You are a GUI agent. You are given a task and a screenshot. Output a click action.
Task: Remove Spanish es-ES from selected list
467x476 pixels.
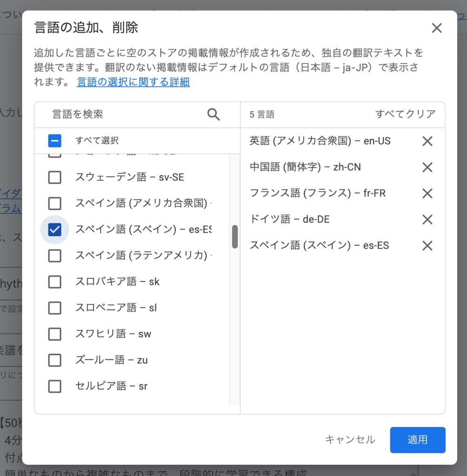(427, 245)
